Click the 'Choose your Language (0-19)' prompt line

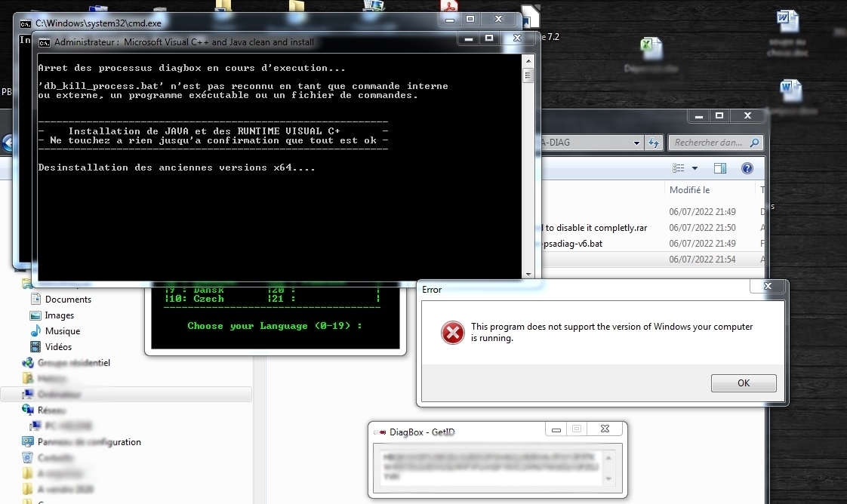(275, 326)
